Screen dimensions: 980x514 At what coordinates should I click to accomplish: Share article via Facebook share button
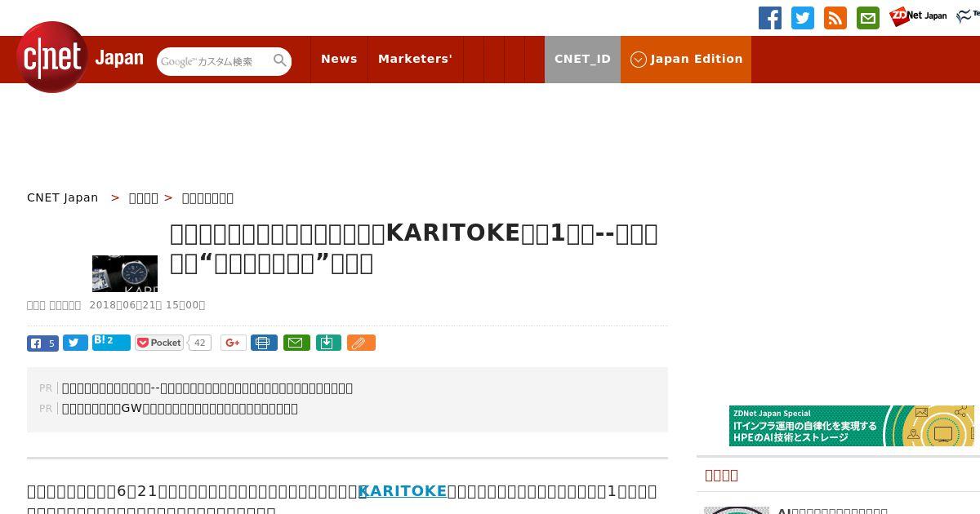(x=42, y=343)
